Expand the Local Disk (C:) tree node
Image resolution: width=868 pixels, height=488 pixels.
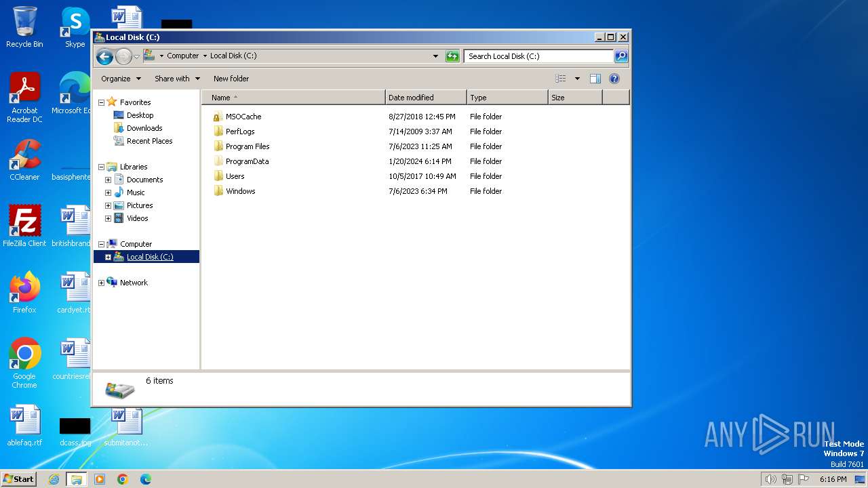point(108,257)
